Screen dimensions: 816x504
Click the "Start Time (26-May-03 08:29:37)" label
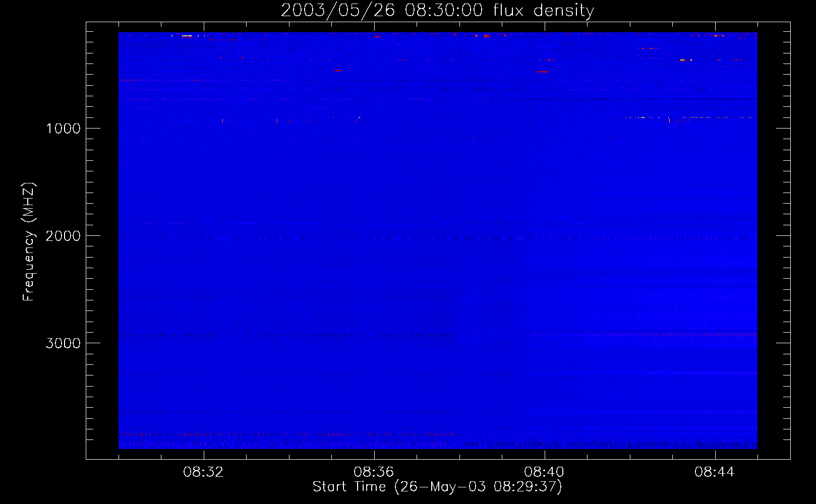click(x=437, y=487)
